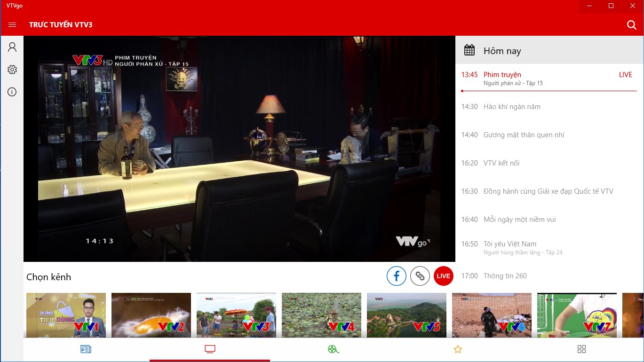Select the VTV7 channel thumbnail
Screen dimensions: 644x362
tap(577, 315)
